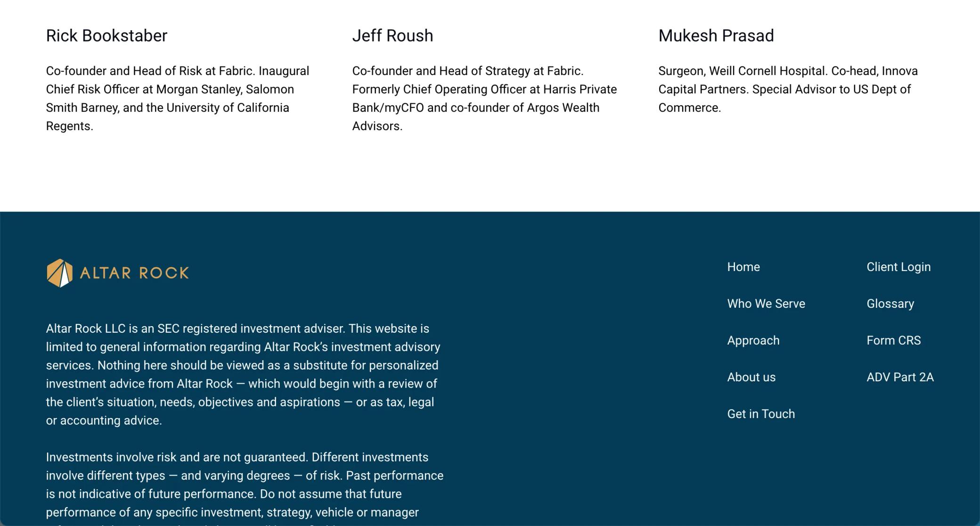Click Mukesh Prasad's biography text
This screenshot has width=980, height=526.
pos(788,89)
